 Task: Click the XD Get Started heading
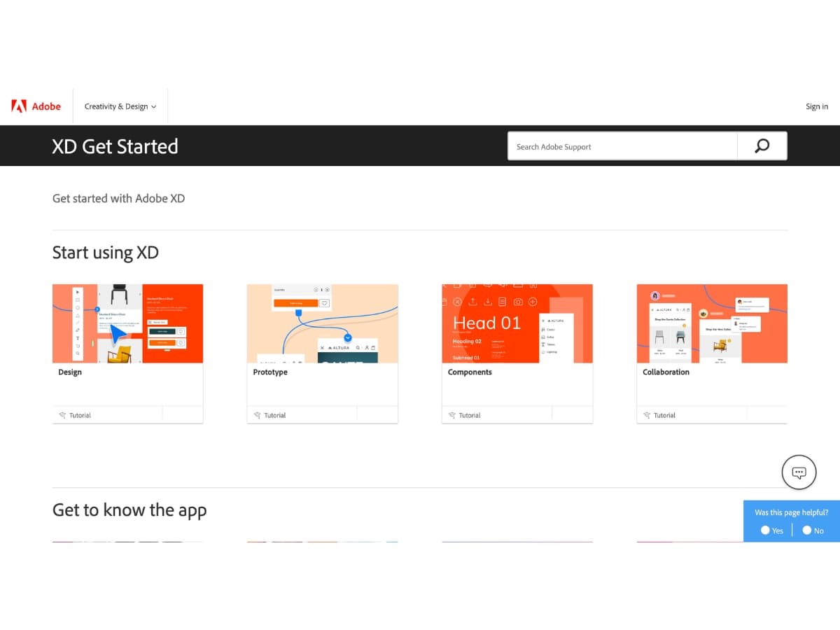(115, 146)
